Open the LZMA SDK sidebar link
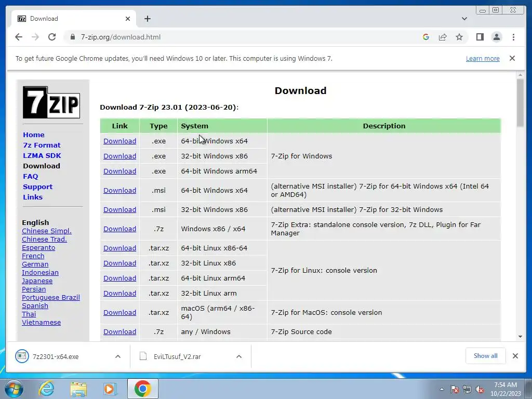 42,155
